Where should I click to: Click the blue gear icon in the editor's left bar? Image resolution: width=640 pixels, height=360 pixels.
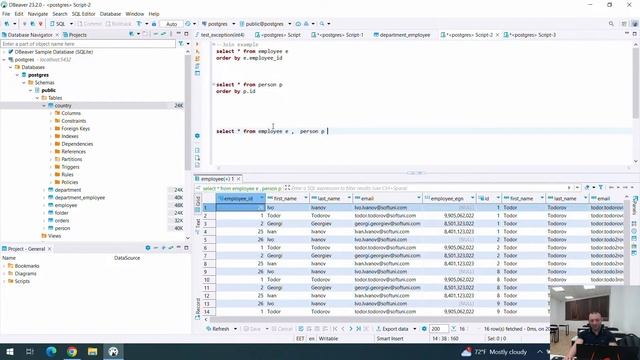coord(198,136)
